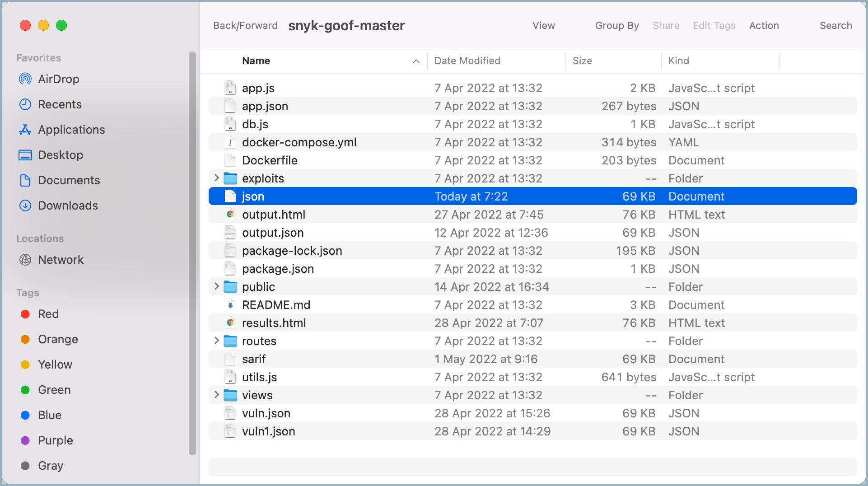Select the Red tag swatch
The image size is (868, 486).
(26, 313)
